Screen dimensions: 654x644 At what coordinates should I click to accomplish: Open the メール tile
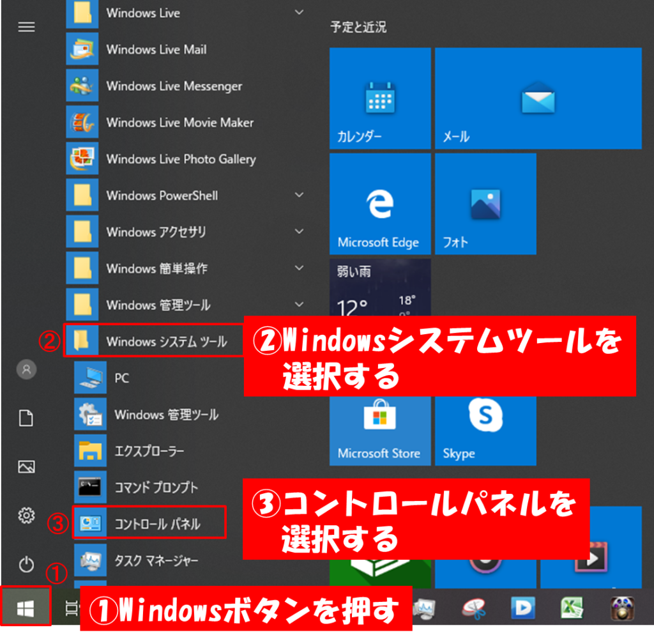click(x=538, y=98)
